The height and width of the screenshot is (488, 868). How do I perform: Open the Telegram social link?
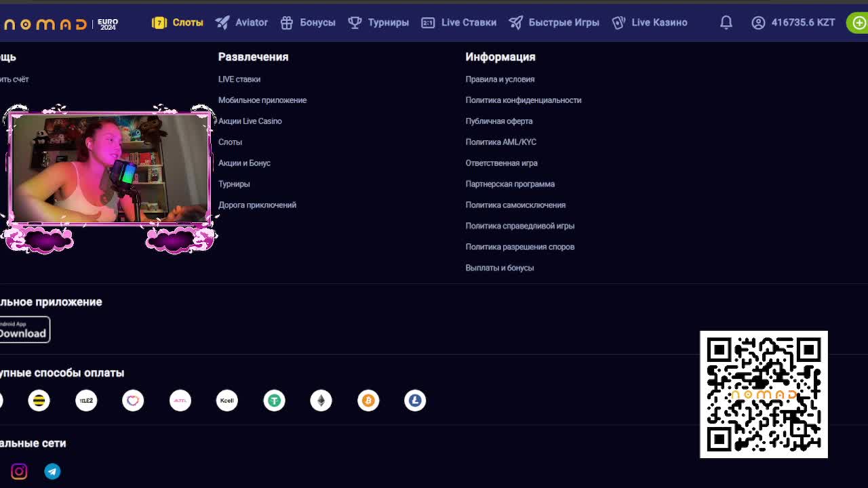[x=52, y=471]
